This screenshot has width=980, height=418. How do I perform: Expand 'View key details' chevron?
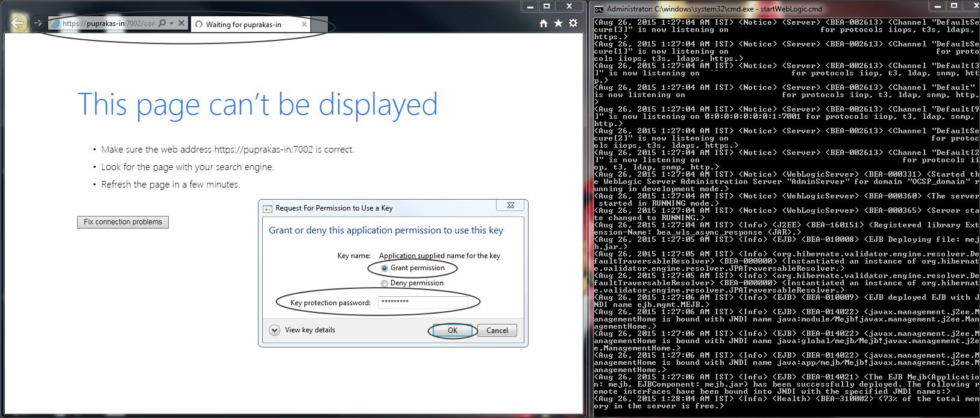coord(275,330)
